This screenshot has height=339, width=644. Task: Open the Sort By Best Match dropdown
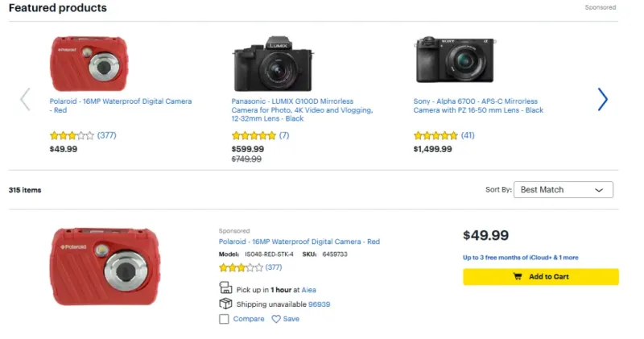pyautogui.click(x=563, y=190)
